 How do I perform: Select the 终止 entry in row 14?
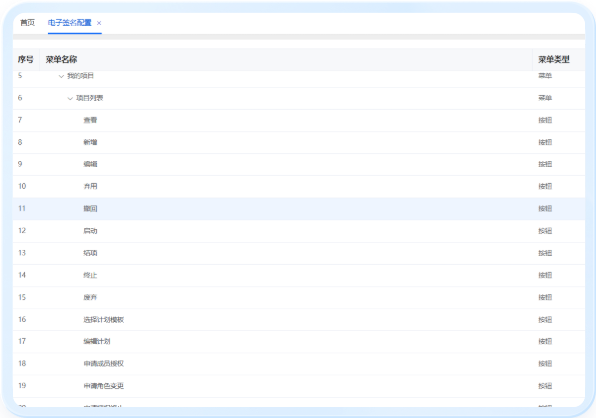pyautogui.click(x=299, y=276)
